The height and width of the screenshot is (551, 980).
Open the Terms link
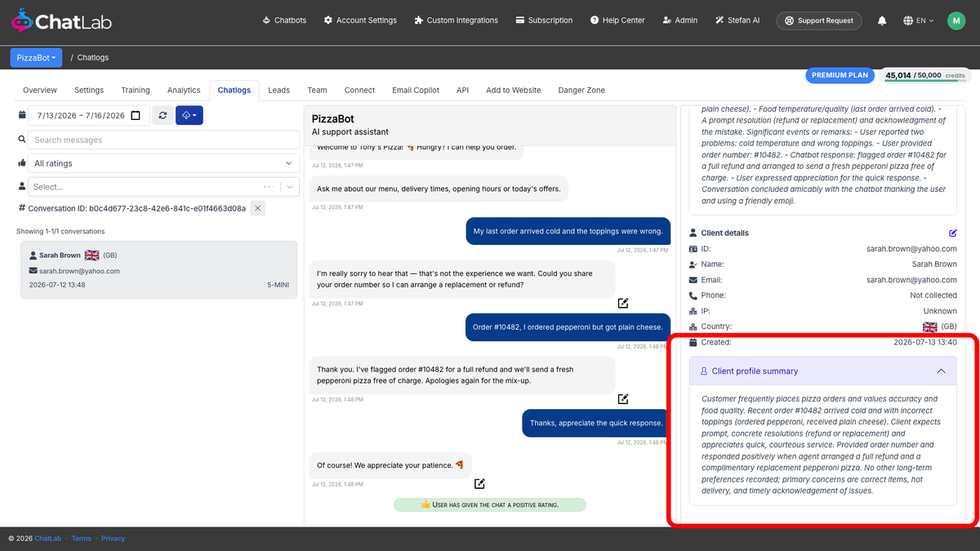(81, 539)
